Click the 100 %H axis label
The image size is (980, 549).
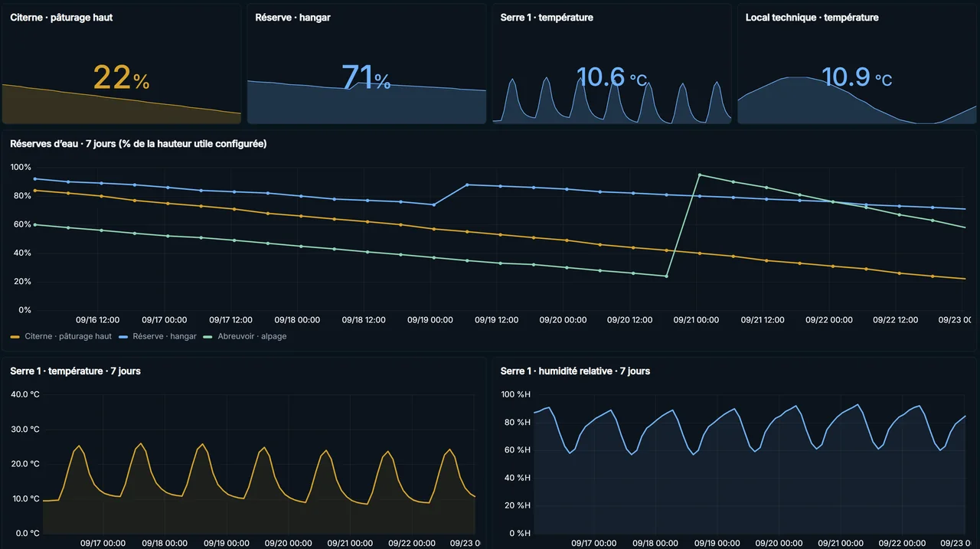coord(516,394)
